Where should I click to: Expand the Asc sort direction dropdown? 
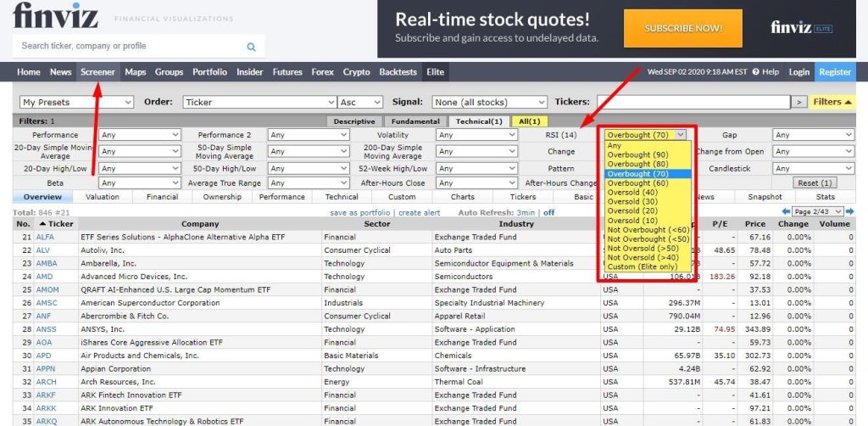point(360,102)
